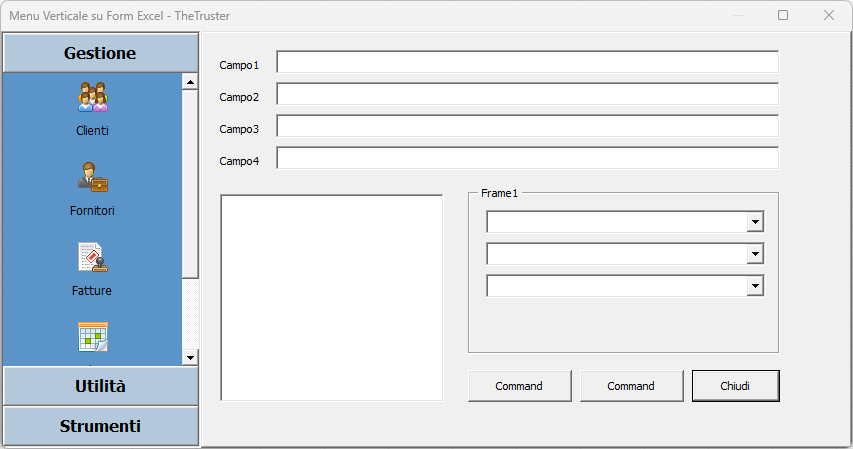
Task: Select the Campo3 text field
Action: click(527, 127)
